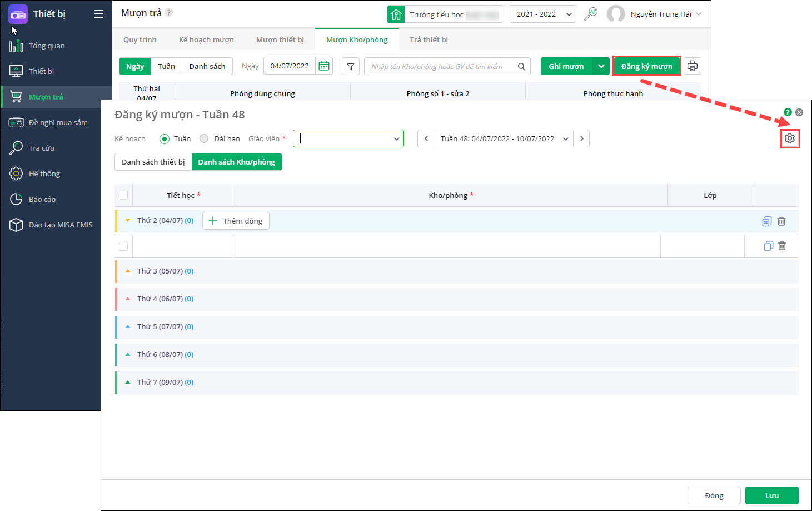Click the school home icon

396,14
